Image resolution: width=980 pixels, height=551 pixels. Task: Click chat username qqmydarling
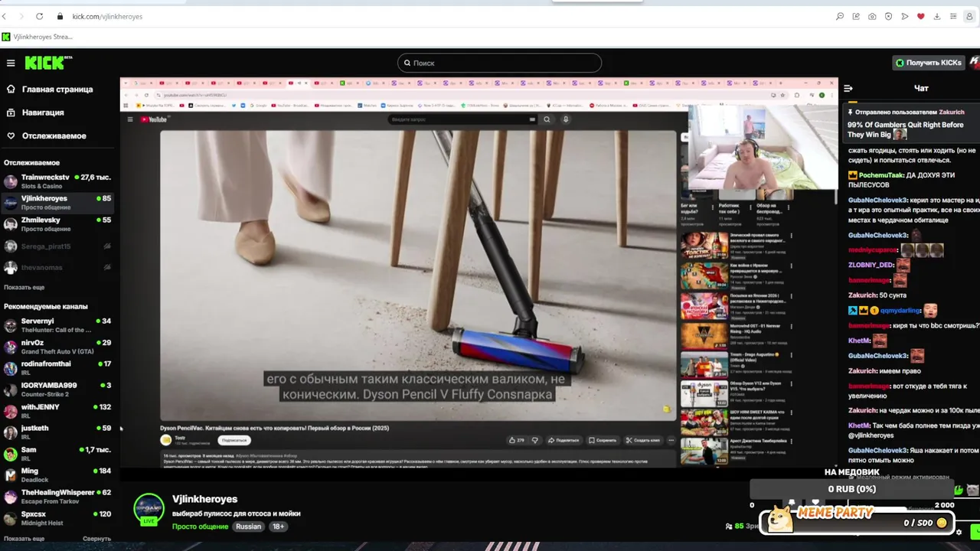click(900, 311)
